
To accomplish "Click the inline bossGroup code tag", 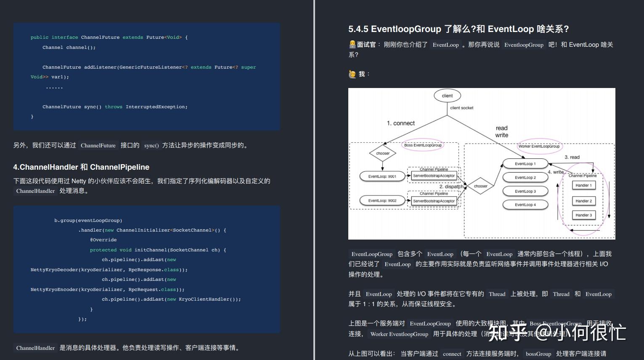I will click(538, 354).
